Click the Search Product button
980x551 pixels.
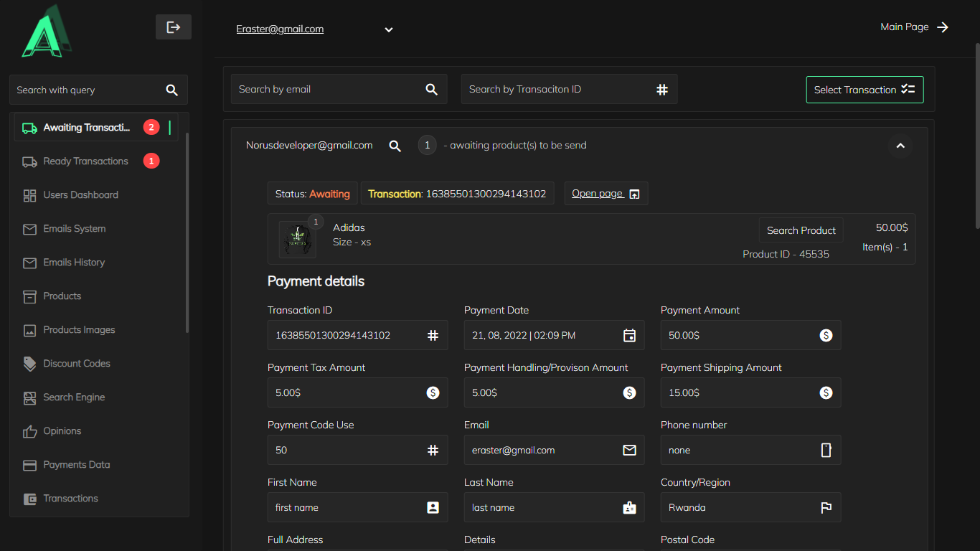[x=801, y=230]
